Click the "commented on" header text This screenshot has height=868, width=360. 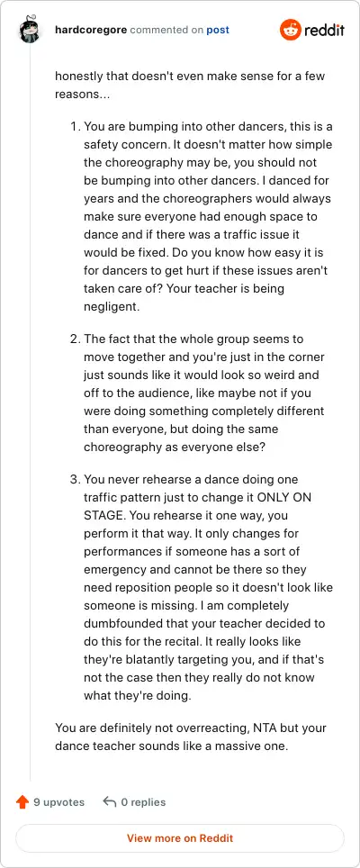(167, 30)
